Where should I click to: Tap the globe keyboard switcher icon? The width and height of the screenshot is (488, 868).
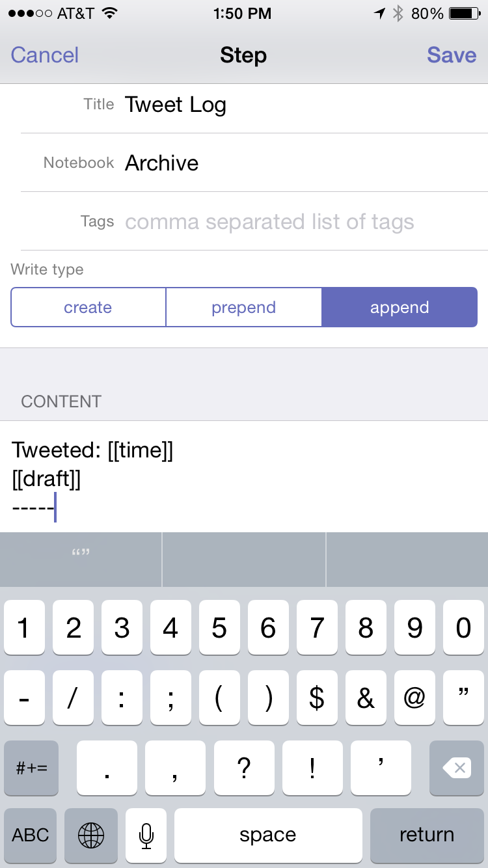(90, 834)
